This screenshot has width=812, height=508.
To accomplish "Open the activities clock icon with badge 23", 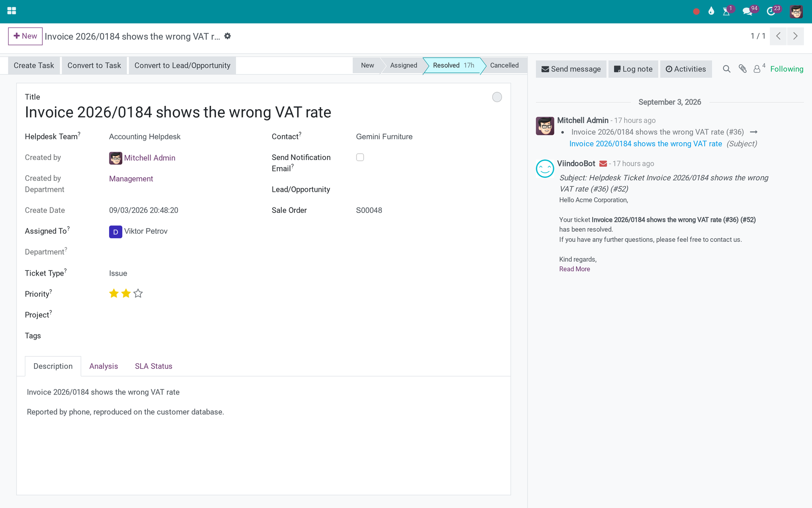I will [x=771, y=11].
